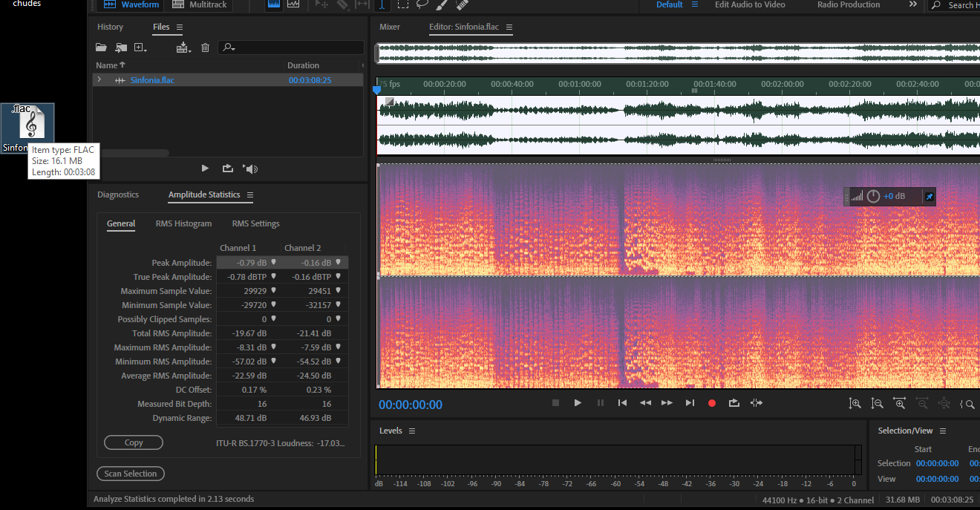Expand the Sinfonia.flac file entry
Screen dimensions: 980x510
(x=99, y=79)
